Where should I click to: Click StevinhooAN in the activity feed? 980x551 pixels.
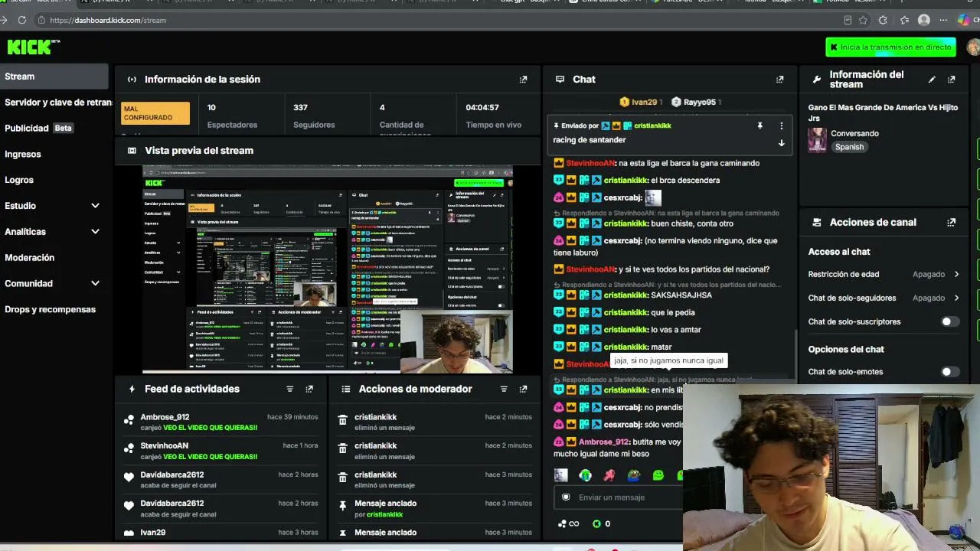[164, 445]
